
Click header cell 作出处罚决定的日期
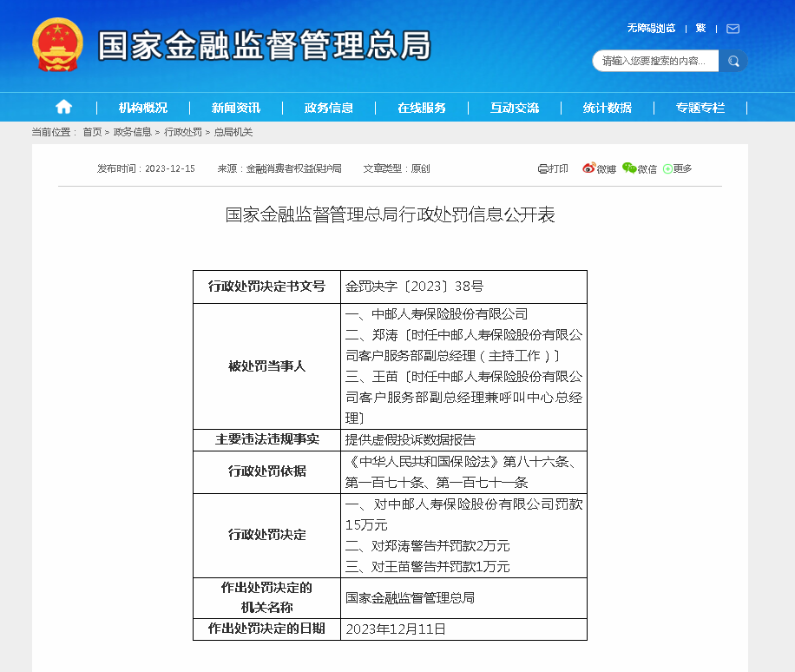click(266, 629)
